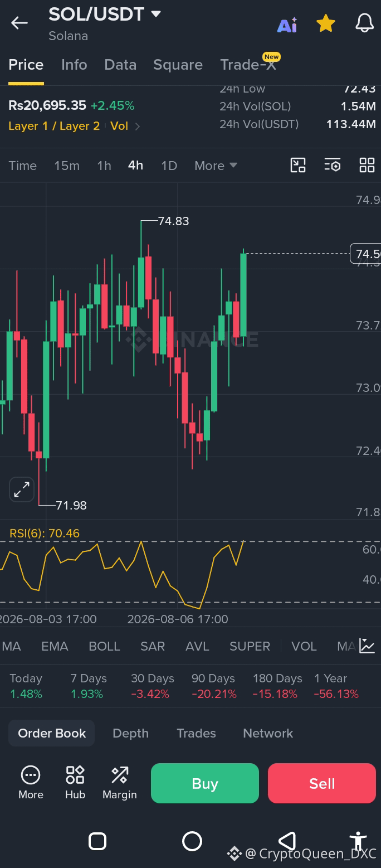The width and height of the screenshot is (381, 868).
Task: Open the Square tab
Action: click(178, 65)
